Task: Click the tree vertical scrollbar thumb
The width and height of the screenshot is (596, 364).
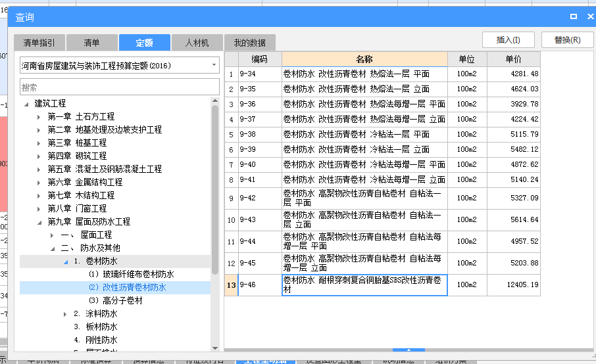Action: point(215,190)
